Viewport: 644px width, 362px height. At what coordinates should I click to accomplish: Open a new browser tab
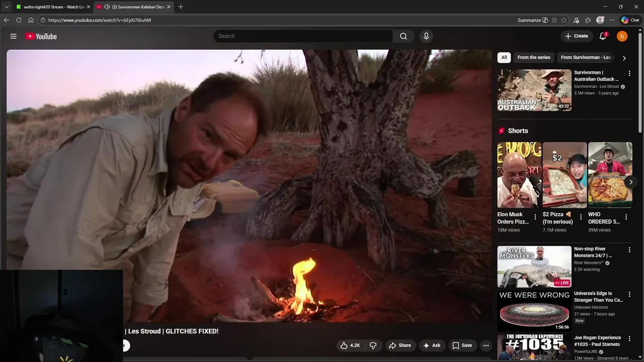pos(181,7)
